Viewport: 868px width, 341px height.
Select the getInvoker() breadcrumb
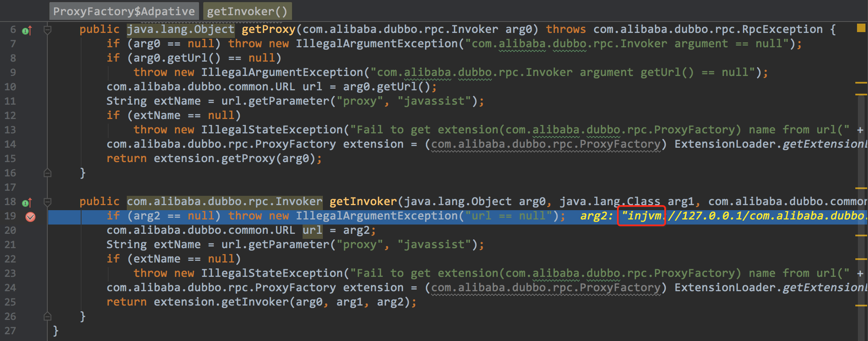[247, 11]
